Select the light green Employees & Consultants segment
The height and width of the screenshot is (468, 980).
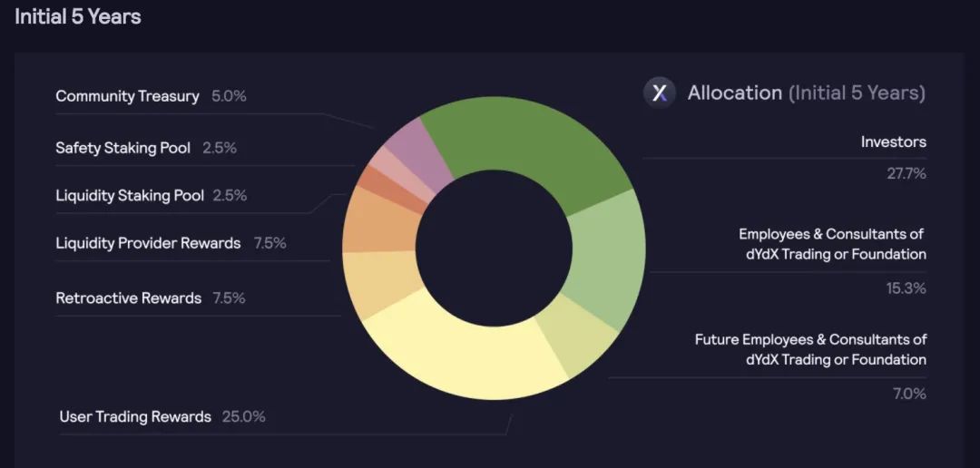(608, 259)
